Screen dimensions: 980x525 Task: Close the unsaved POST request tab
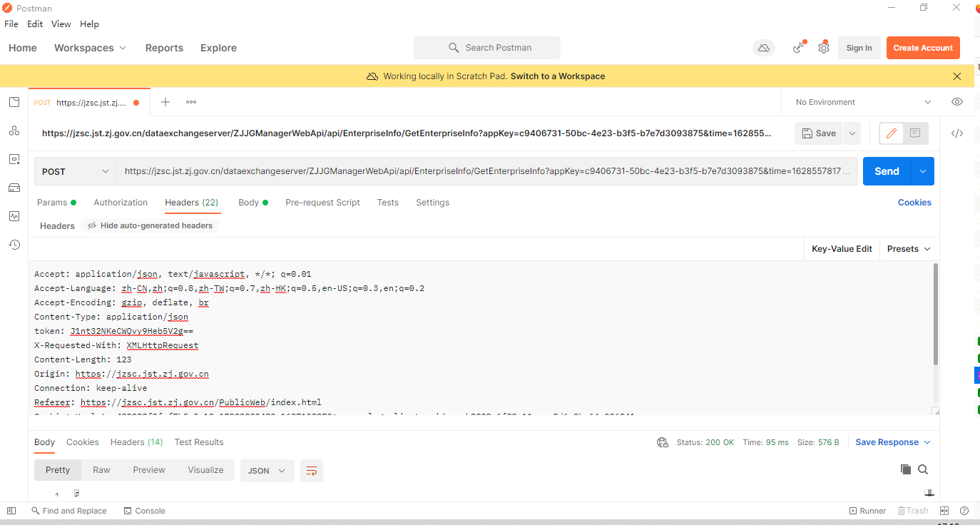tap(136, 103)
